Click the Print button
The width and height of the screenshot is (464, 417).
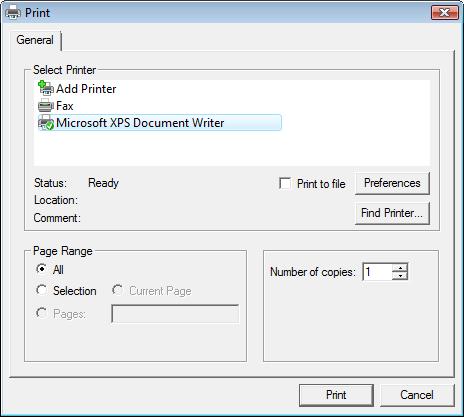click(336, 395)
